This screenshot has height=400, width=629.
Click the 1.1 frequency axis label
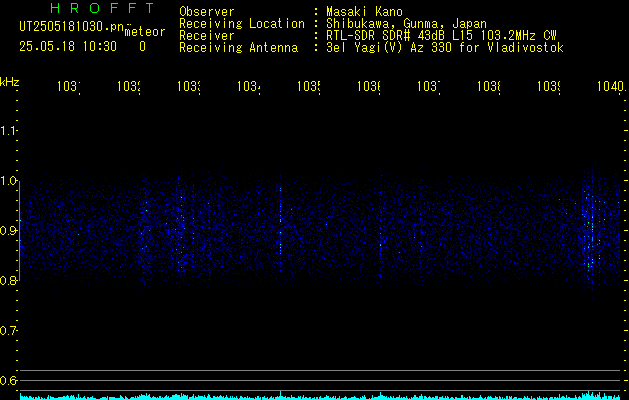(x=8, y=130)
